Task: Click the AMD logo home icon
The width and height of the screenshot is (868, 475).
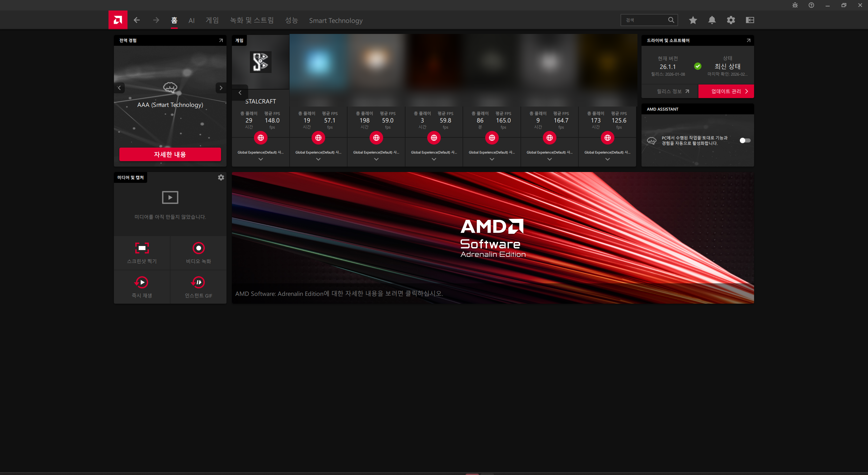Action: [118, 20]
